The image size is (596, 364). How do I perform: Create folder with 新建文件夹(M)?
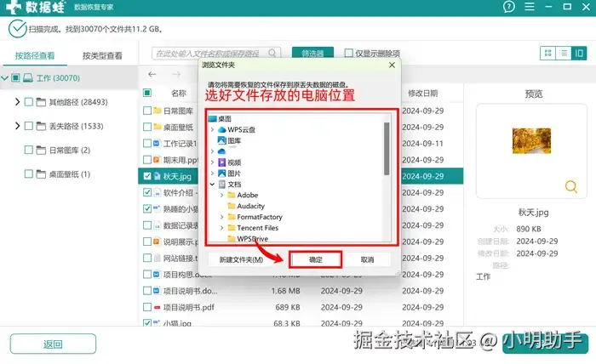[x=241, y=259]
